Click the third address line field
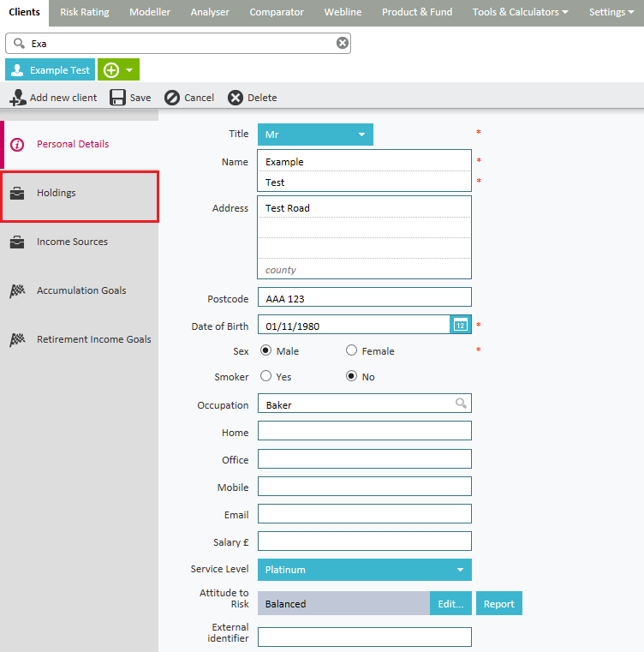Image resolution: width=644 pixels, height=652 pixels. [x=364, y=248]
